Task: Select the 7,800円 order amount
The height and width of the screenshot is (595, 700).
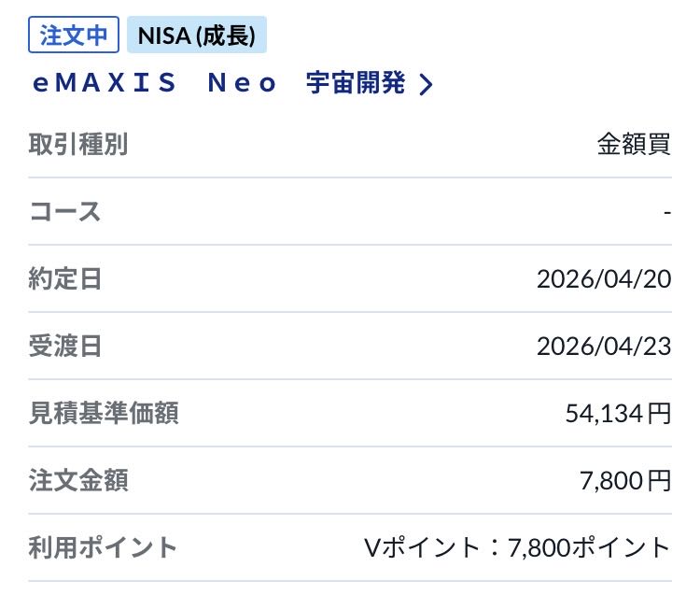Action: [x=625, y=481]
